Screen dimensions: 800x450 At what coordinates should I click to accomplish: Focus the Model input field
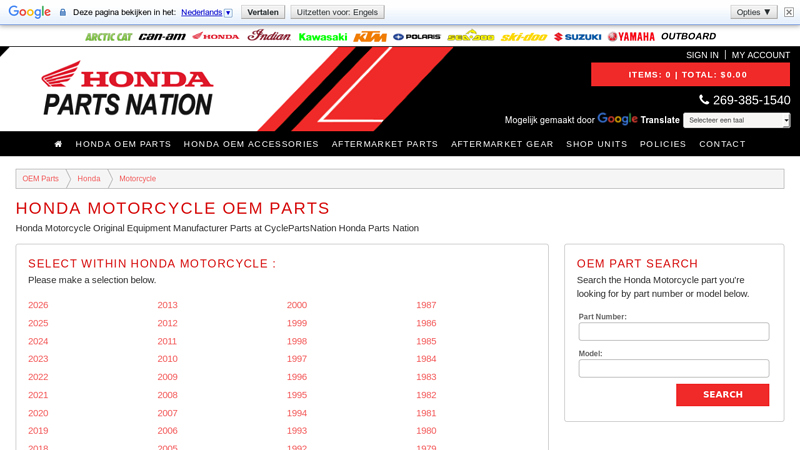(673, 368)
